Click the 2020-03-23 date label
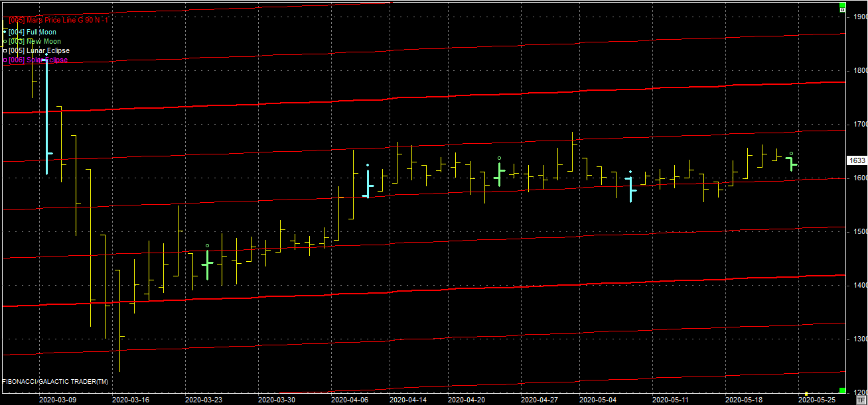Viewport: 868px width, 405px height. [x=204, y=400]
